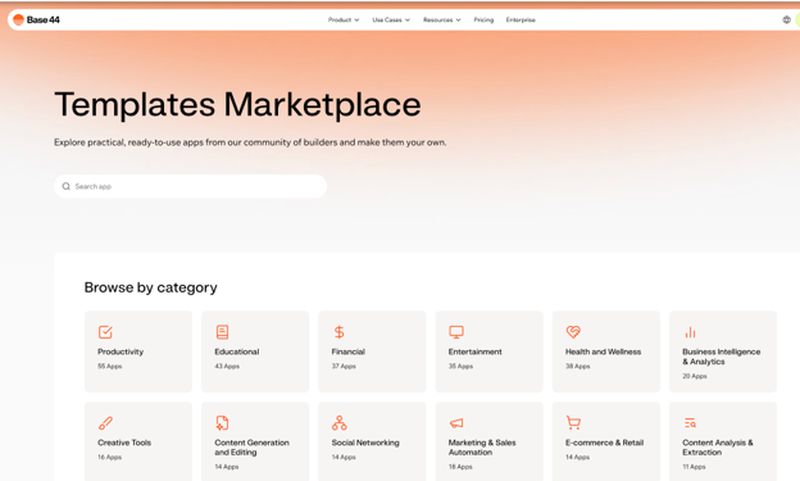The image size is (800, 481).
Task: Open the Enterprise menu item
Action: [520, 20]
